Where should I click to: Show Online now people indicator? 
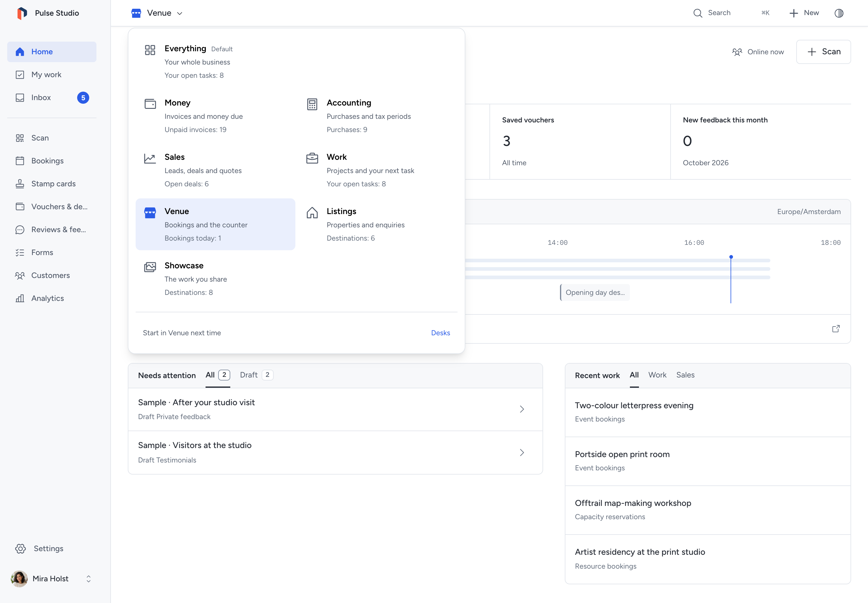point(758,52)
